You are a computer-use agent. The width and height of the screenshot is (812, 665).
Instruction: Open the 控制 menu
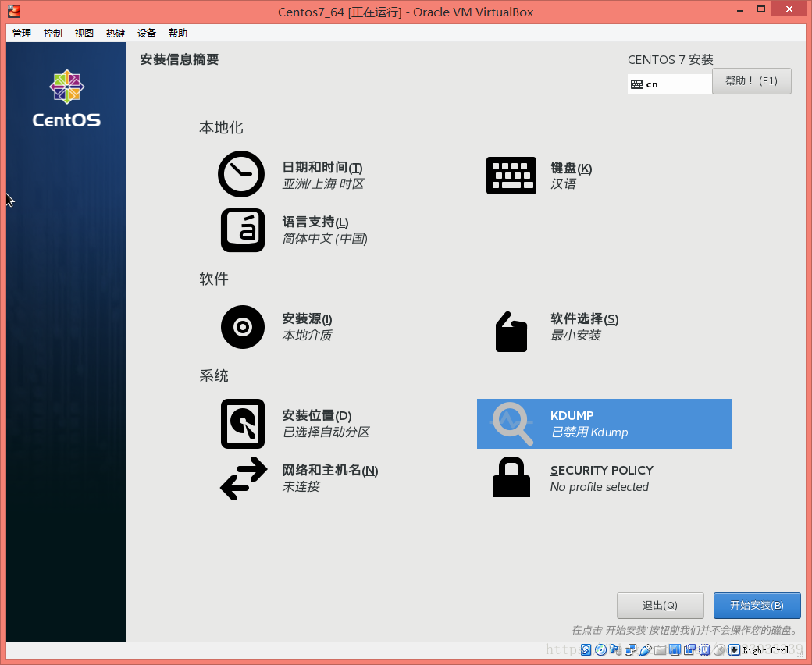click(53, 33)
